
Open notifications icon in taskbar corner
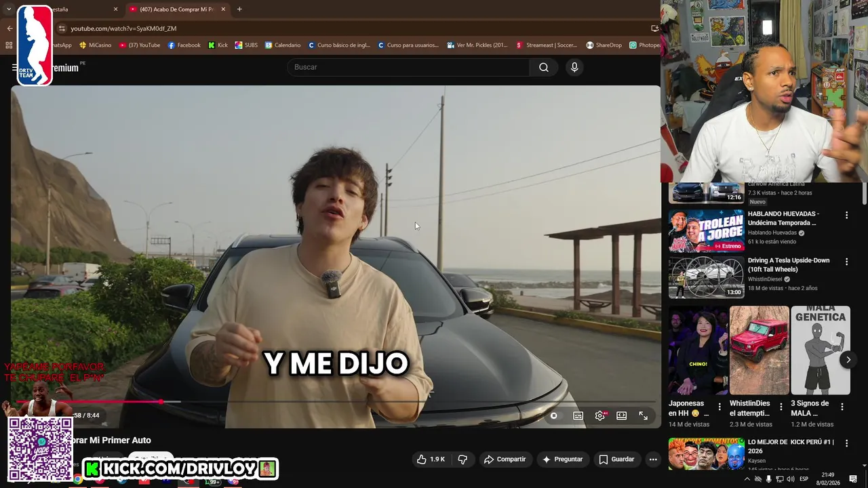(854, 479)
